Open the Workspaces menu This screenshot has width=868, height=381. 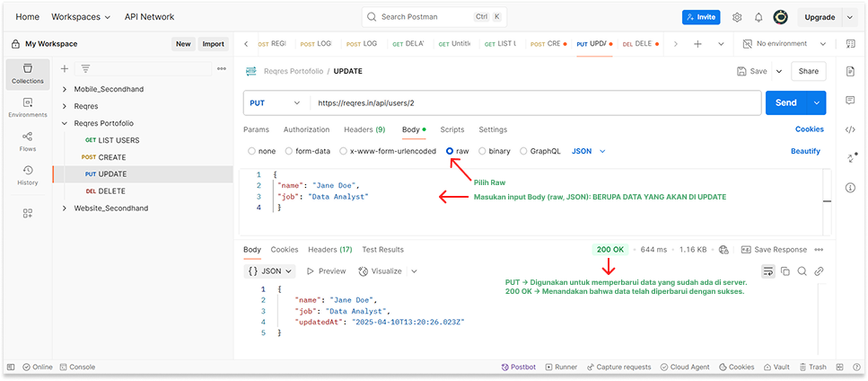(81, 17)
